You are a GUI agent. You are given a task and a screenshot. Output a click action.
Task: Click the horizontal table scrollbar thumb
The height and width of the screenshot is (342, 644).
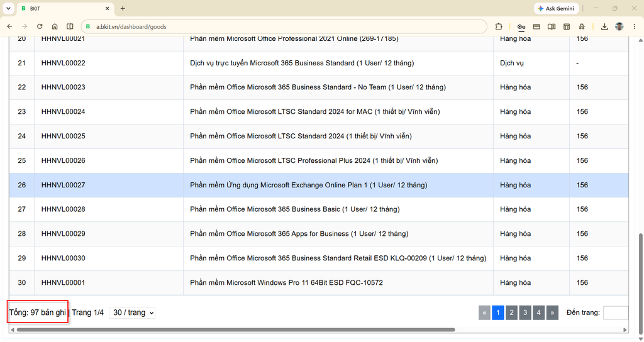[x=236, y=329]
